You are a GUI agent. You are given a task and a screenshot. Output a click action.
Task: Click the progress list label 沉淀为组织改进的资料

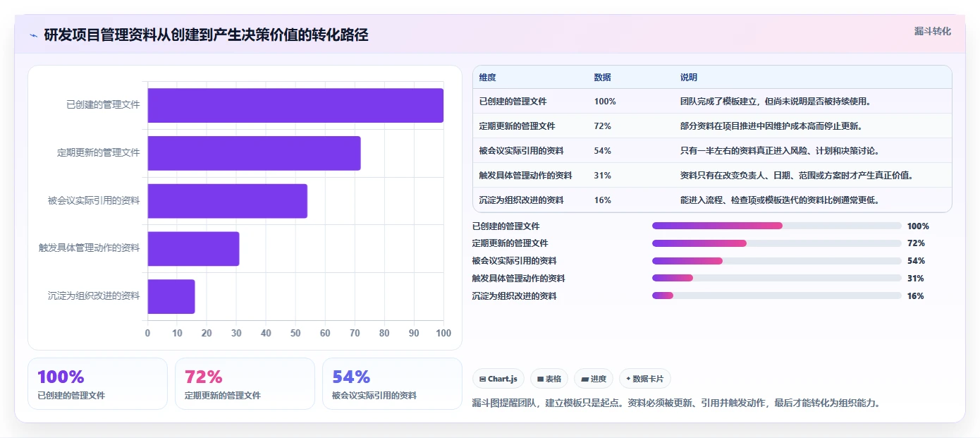(514, 296)
